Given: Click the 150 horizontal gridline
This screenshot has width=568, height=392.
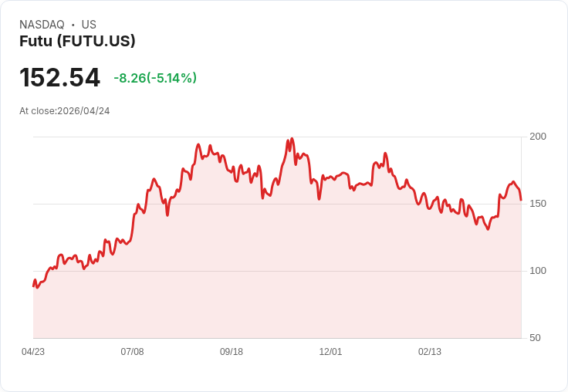Looking at the screenshot, I should [277, 204].
